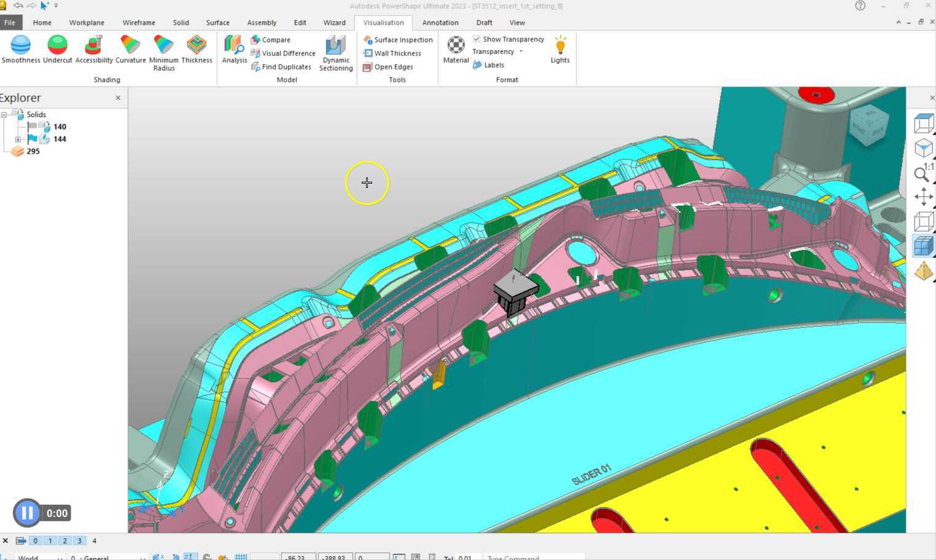Click Find Duplicates command
The height and width of the screenshot is (560, 936).
286,67
